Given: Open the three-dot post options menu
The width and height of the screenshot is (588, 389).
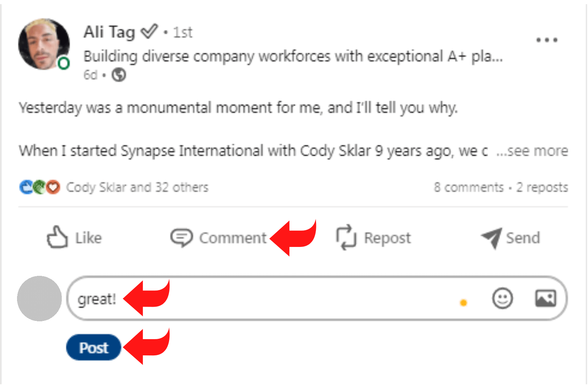Looking at the screenshot, I should point(547,40).
